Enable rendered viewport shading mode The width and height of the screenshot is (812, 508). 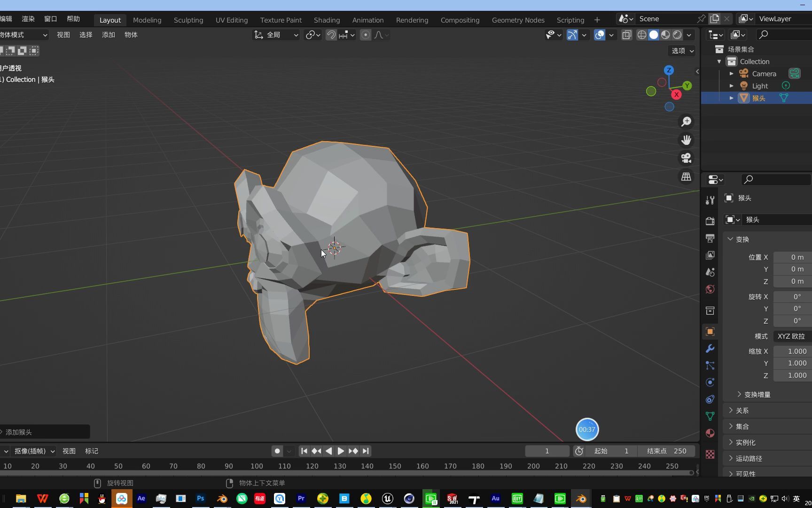(677, 34)
